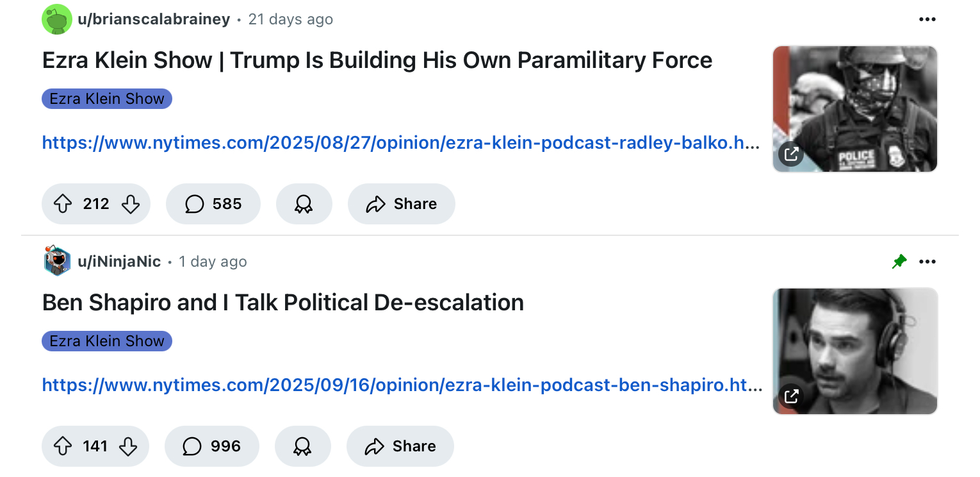Downvote the Paramilitary Force post

[x=131, y=204]
